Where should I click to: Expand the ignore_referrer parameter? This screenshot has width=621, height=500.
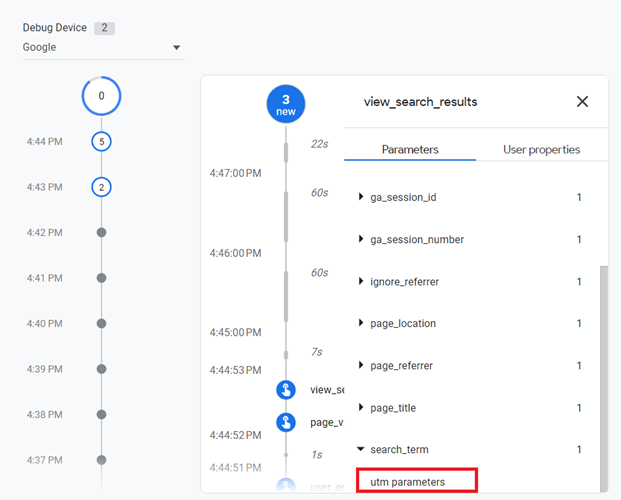click(361, 281)
